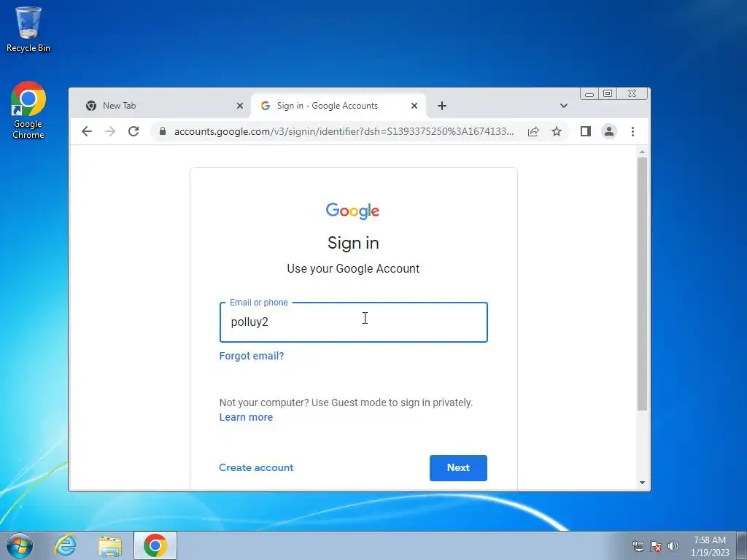Open the Action Center flag icon

tap(656, 546)
